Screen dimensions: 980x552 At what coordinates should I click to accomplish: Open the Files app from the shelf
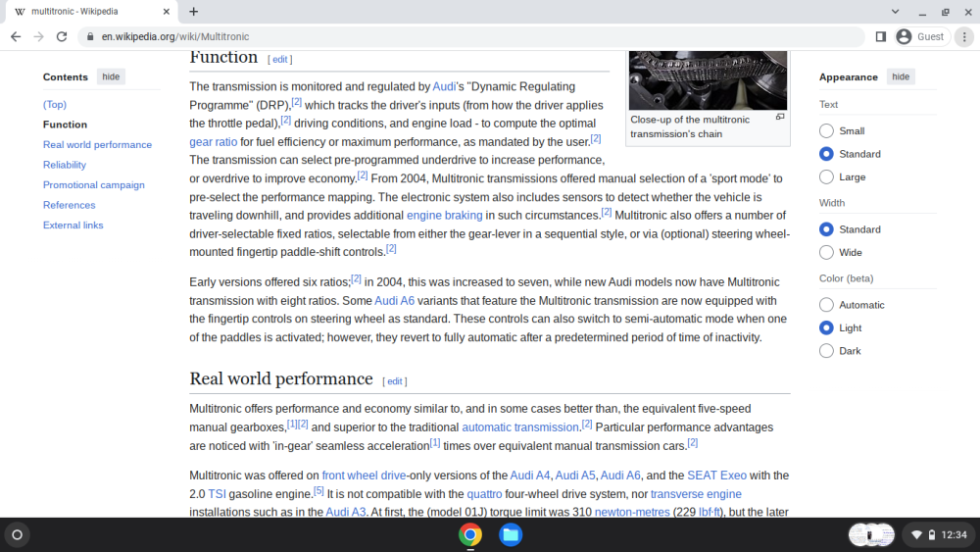511,534
